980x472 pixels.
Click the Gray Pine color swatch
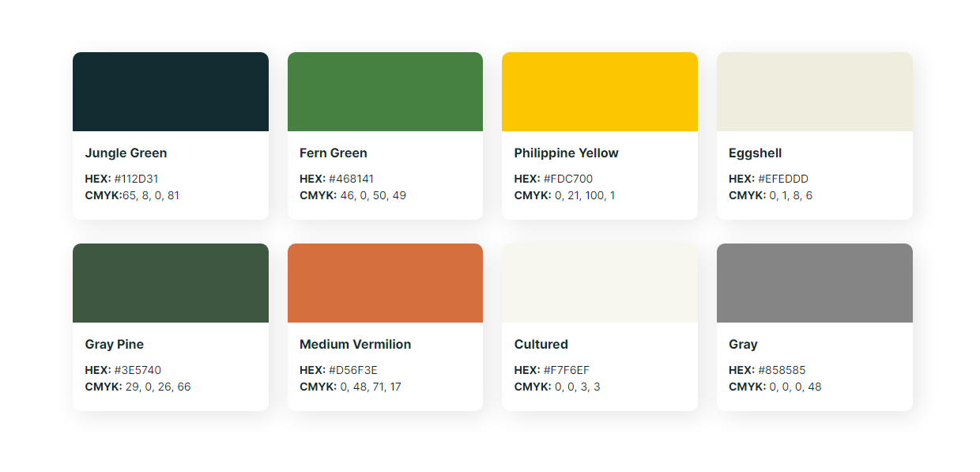pyautogui.click(x=171, y=283)
